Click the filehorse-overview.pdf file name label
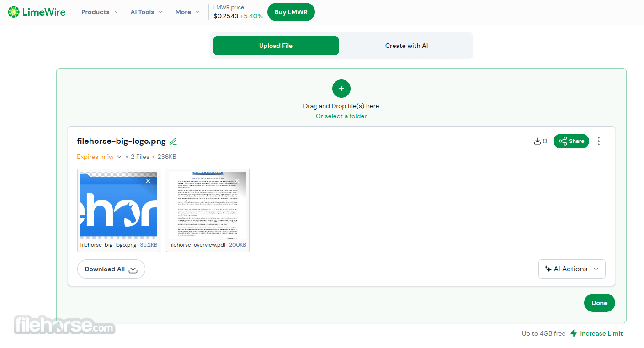644x348 pixels. [x=197, y=245]
